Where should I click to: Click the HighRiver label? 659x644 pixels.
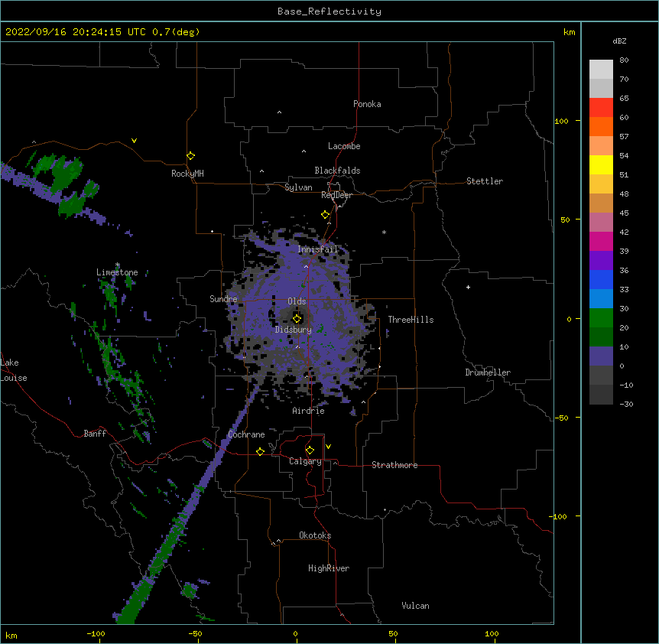(329, 568)
